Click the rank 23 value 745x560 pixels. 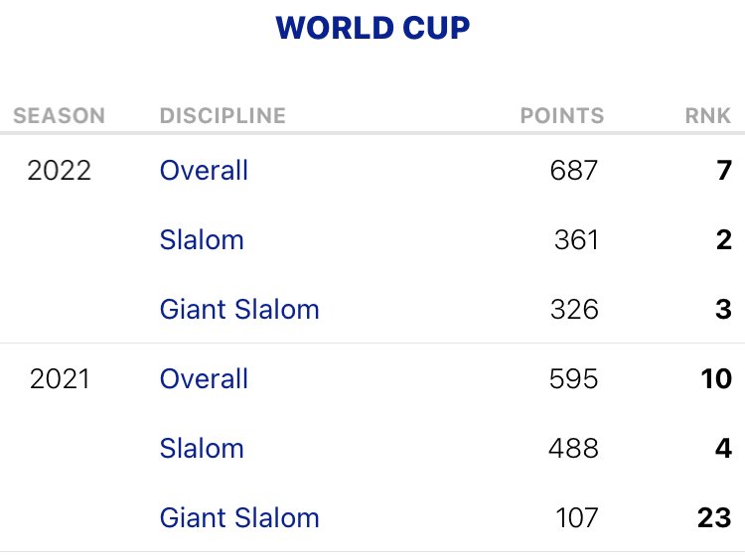714,517
